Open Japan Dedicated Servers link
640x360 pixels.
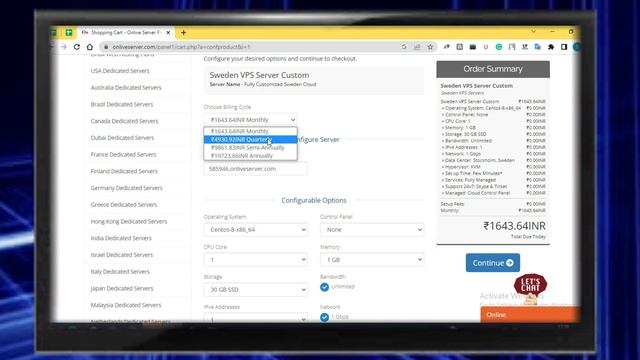click(122, 288)
